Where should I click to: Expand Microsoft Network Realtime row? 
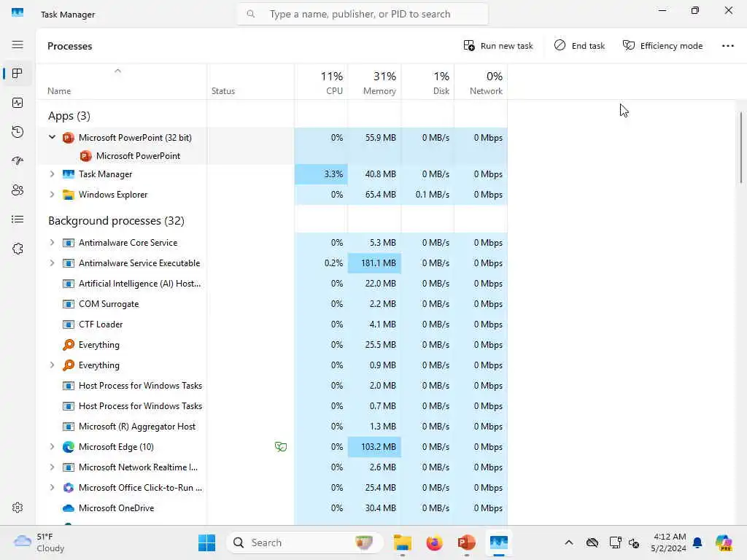[52, 467]
